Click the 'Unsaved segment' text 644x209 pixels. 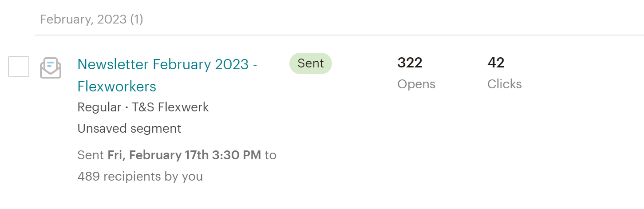(x=129, y=129)
